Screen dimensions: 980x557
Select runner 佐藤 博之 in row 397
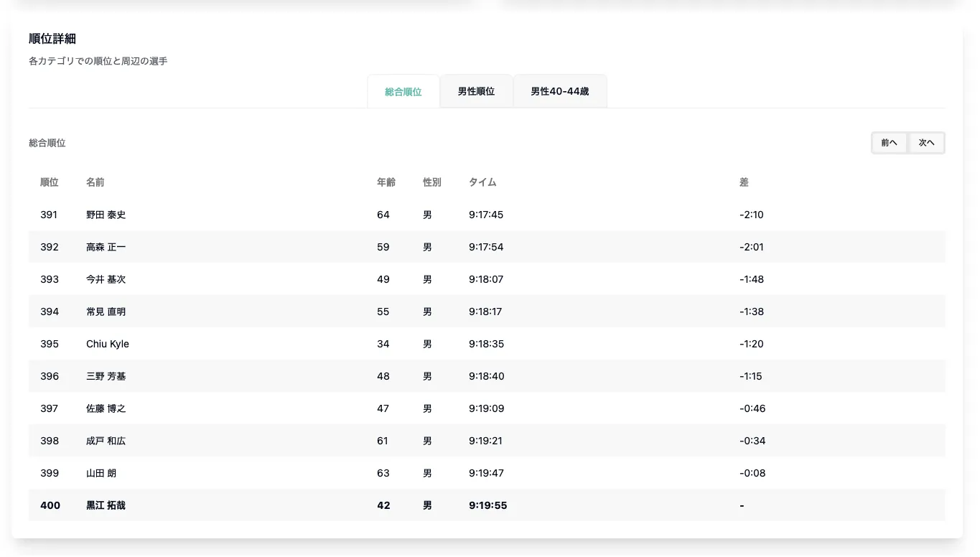pyautogui.click(x=106, y=408)
